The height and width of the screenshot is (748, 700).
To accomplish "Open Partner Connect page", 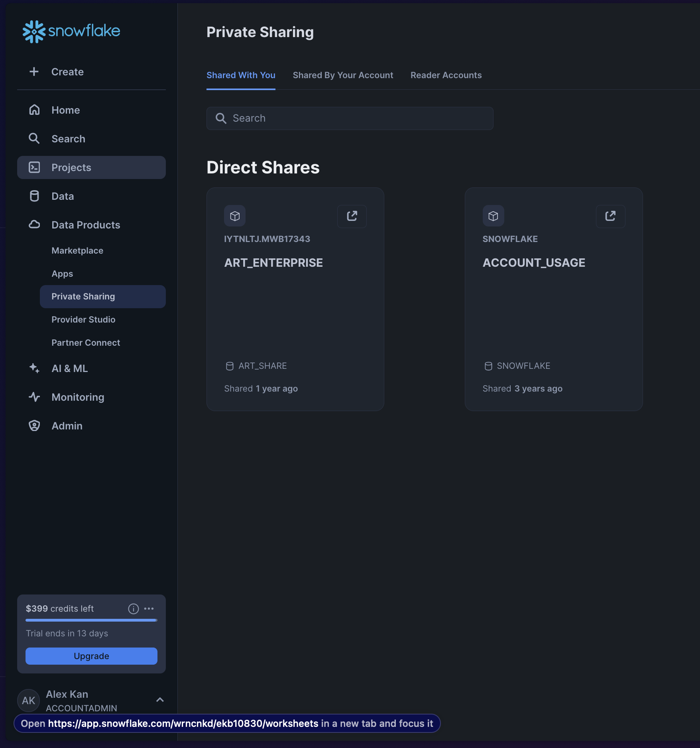I will click(103, 343).
